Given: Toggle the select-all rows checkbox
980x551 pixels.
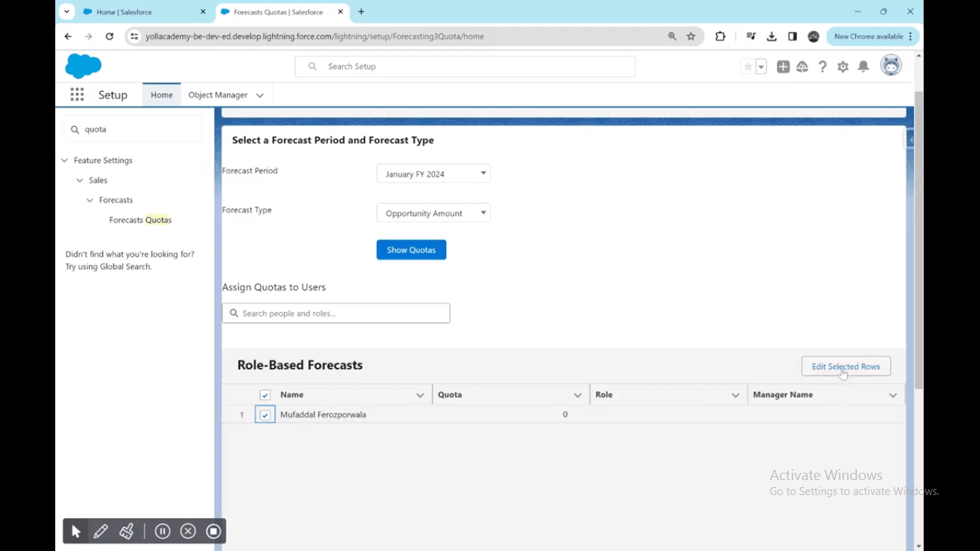Looking at the screenshot, I should [265, 395].
